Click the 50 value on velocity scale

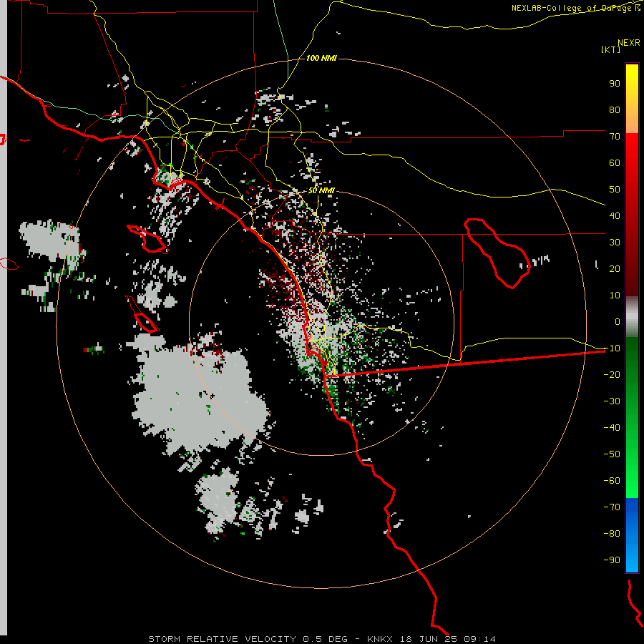pyautogui.click(x=615, y=190)
